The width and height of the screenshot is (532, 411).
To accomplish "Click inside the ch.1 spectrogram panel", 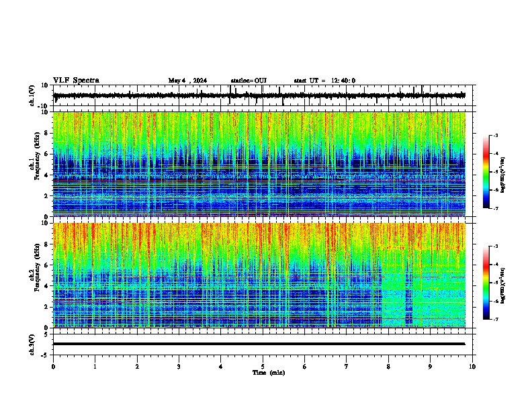I will click(259, 164).
